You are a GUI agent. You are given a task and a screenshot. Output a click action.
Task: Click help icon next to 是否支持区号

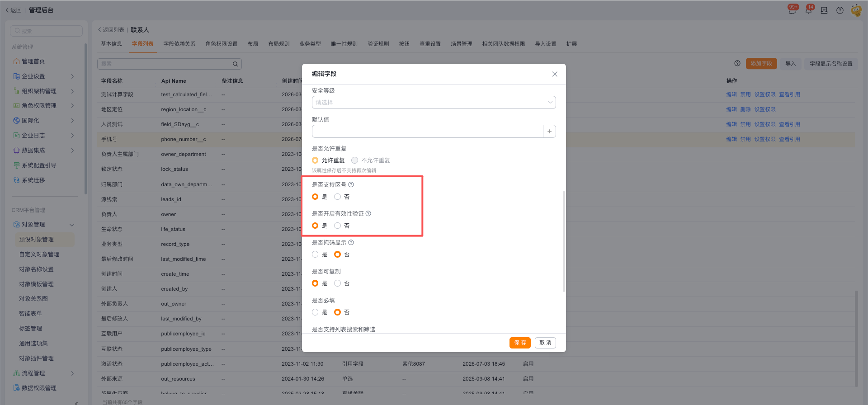tap(351, 185)
